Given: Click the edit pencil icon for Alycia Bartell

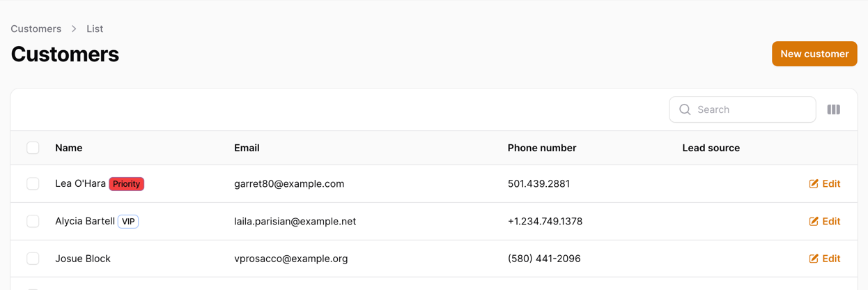Looking at the screenshot, I should 813,222.
